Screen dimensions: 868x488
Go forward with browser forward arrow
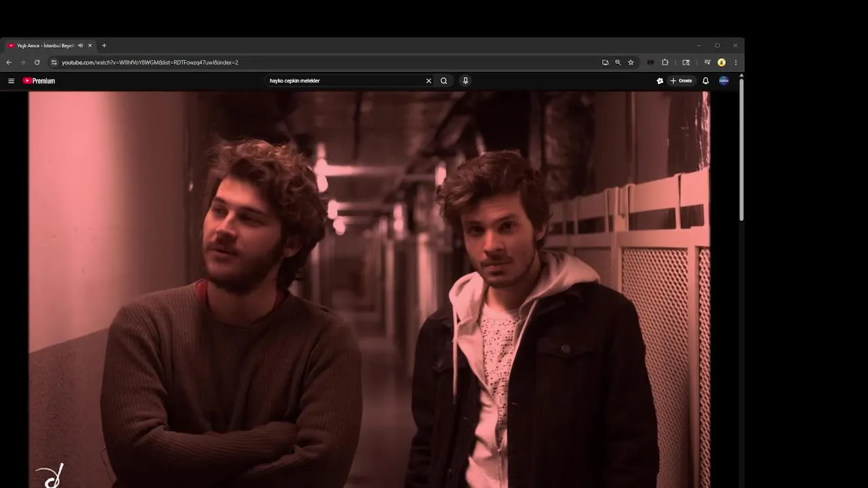tap(22, 62)
